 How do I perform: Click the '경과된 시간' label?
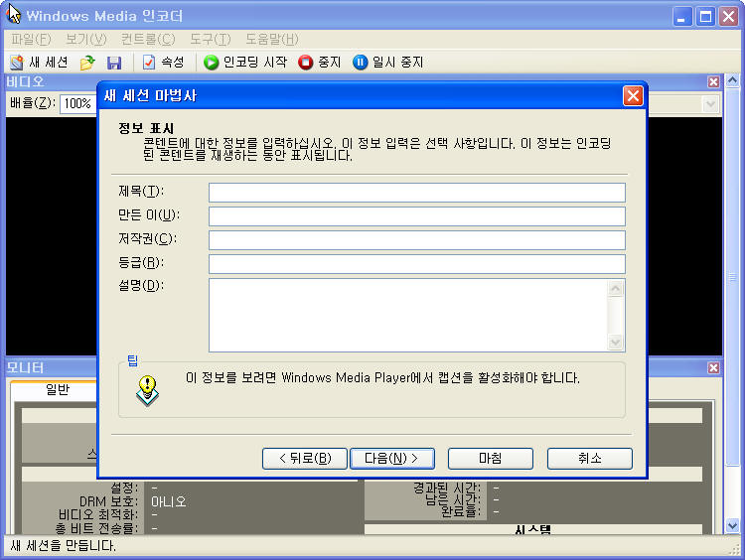447,488
